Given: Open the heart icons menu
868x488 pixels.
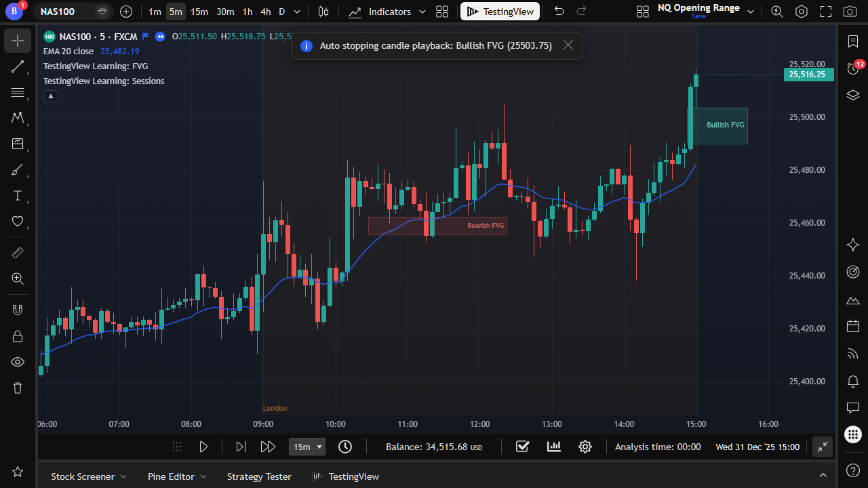Looking at the screenshot, I should tap(18, 221).
